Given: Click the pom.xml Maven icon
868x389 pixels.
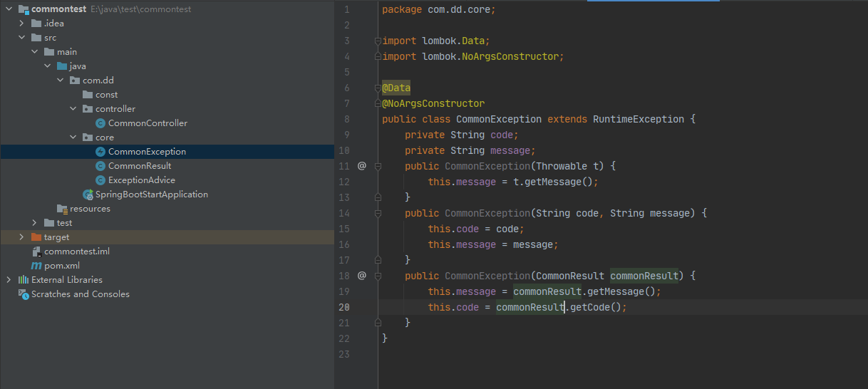Looking at the screenshot, I should (x=36, y=266).
